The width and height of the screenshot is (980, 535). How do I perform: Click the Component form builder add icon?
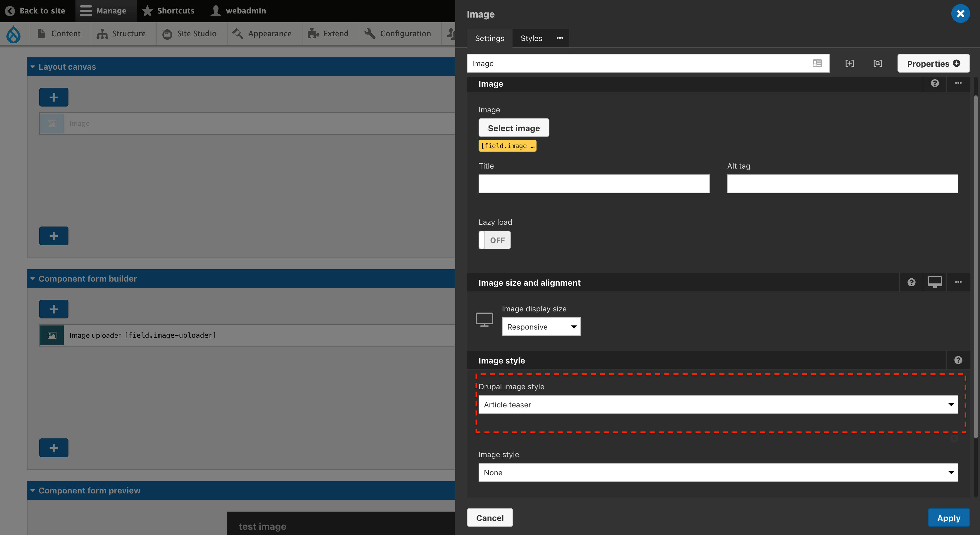53,308
